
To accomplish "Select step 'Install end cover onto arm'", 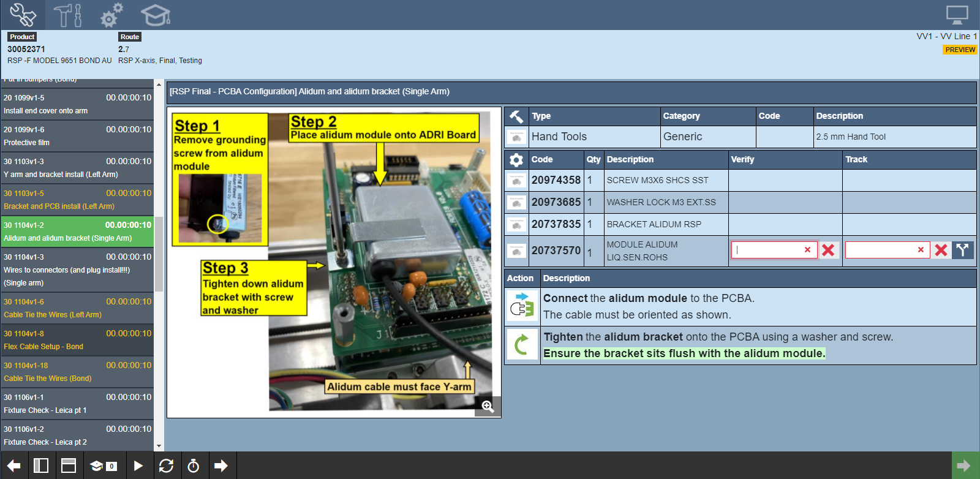I will pyautogui.click(x=77, y=104).
